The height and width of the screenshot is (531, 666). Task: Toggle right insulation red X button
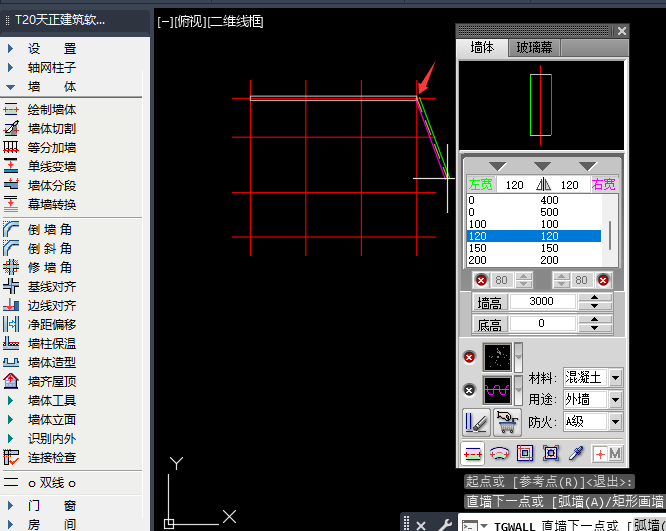click(603, 280)
